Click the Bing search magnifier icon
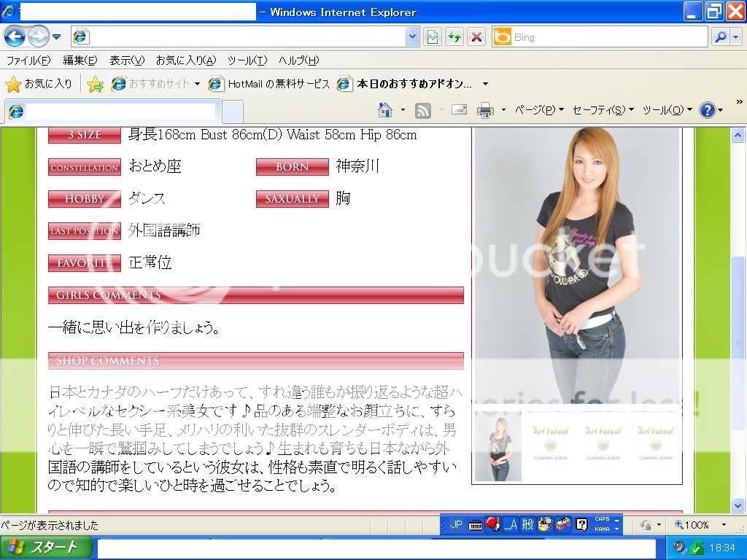Viewport: 747px width, 560px height. (x=720, y=36)
